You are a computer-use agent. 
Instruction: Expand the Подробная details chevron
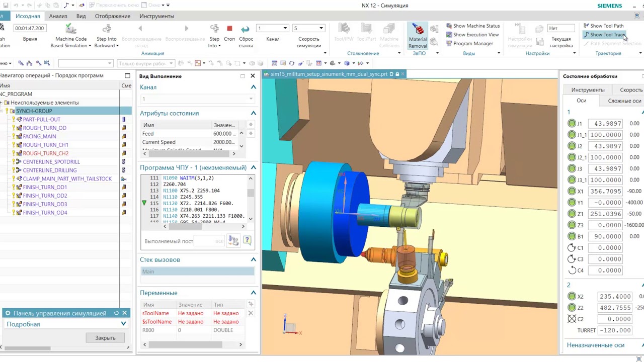click(124, 324)
